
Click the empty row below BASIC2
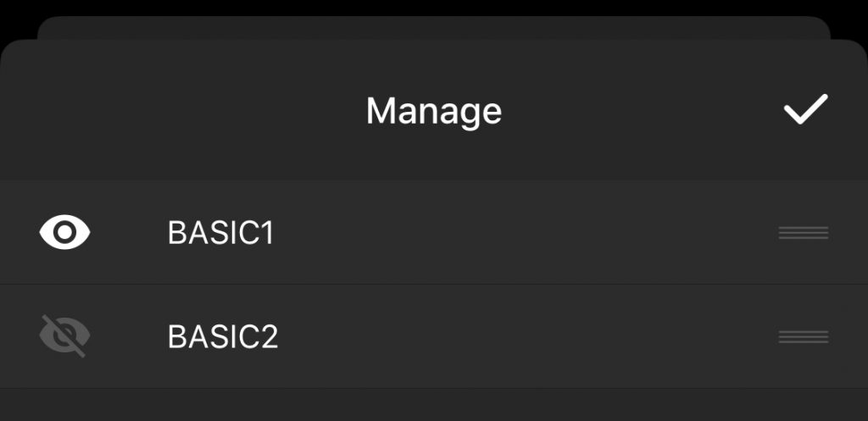pyautogui.click(x=432, y=406)
